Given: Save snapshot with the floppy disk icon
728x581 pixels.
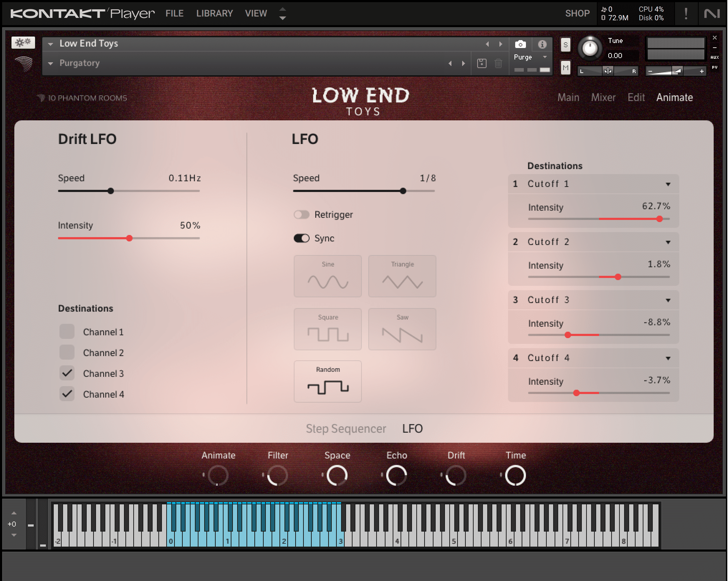Looking at the screenshot, I should click(x=482, y=63).
